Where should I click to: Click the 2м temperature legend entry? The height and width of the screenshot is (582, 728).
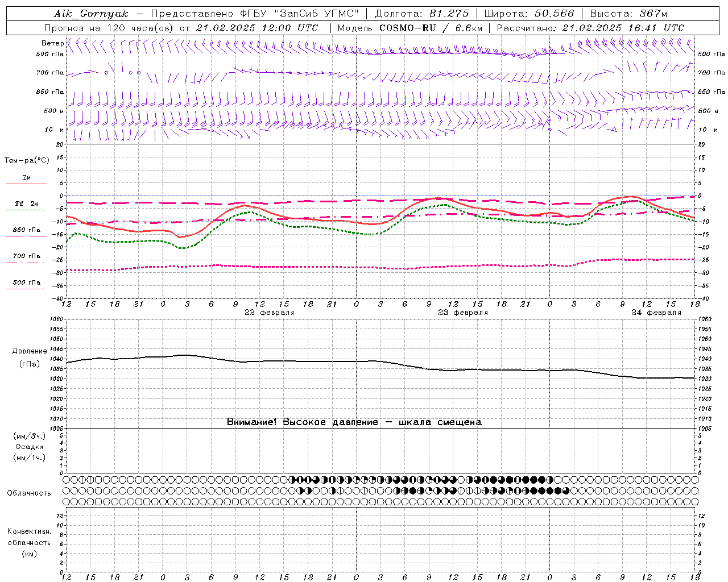[27, 178]
